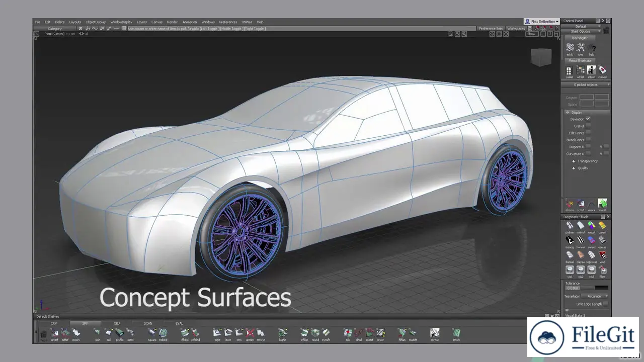Open the tutrs tutorials icon
The width and height of the screenshot is (644, 362).
(581, 49)
